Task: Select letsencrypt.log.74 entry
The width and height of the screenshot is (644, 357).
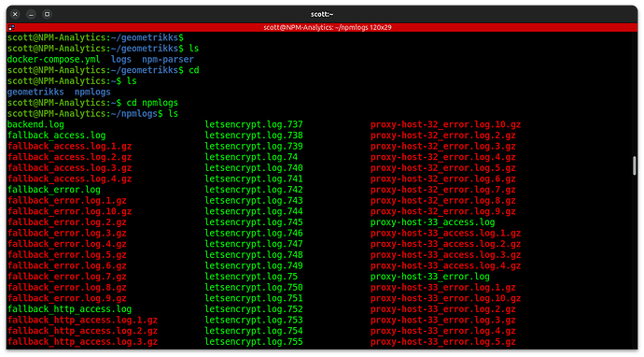Action: click(251, 157)
